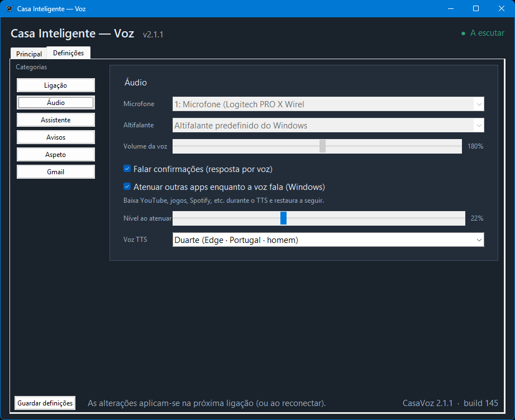The width and height of the screenshot is (515, 420).
Task: Untick Falar confirmações checkbox
Action: pos(127,169)
